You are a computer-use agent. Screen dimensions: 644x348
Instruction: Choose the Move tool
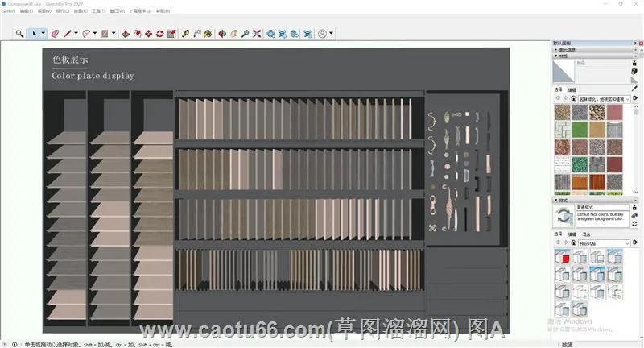click(x=148, y=34)
